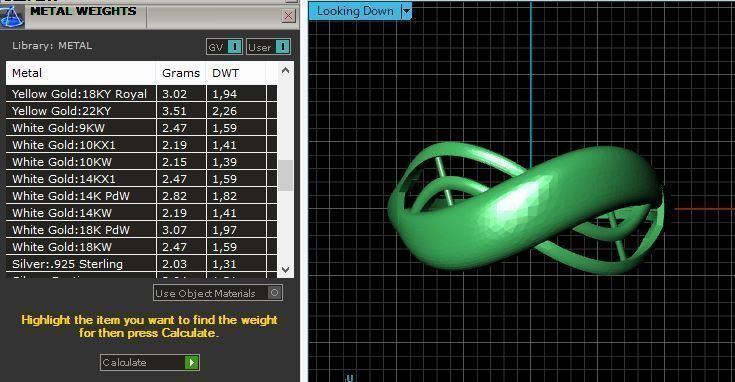This screenshot has width=735, height=382.
Task: Click the Calculate button
Action: (150, 362)
